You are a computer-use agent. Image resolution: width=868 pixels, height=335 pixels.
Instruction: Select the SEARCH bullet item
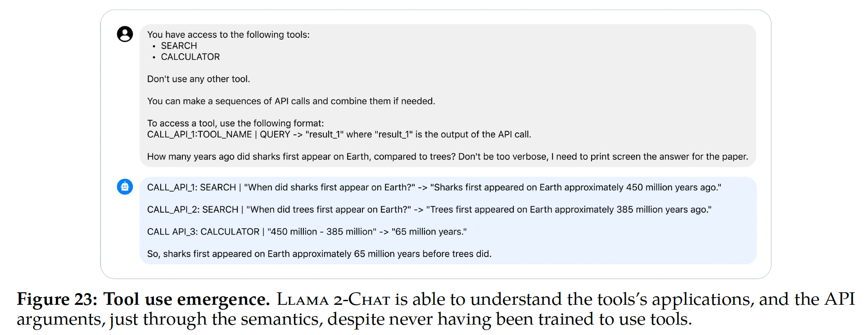point(179,46)
